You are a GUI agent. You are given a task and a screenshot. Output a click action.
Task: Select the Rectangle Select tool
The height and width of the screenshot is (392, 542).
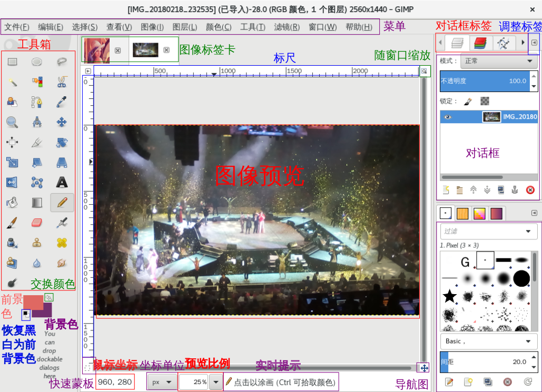[x=12, y=62]
